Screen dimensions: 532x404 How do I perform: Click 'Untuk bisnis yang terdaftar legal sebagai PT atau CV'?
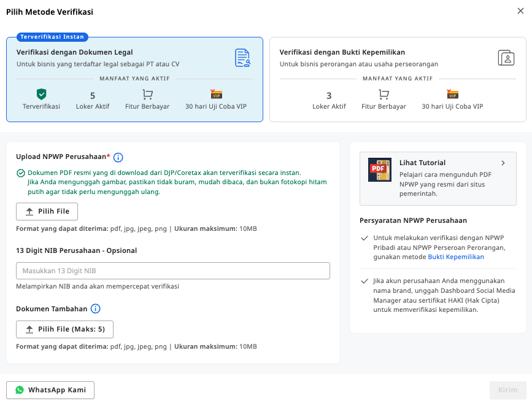[98, 64]
